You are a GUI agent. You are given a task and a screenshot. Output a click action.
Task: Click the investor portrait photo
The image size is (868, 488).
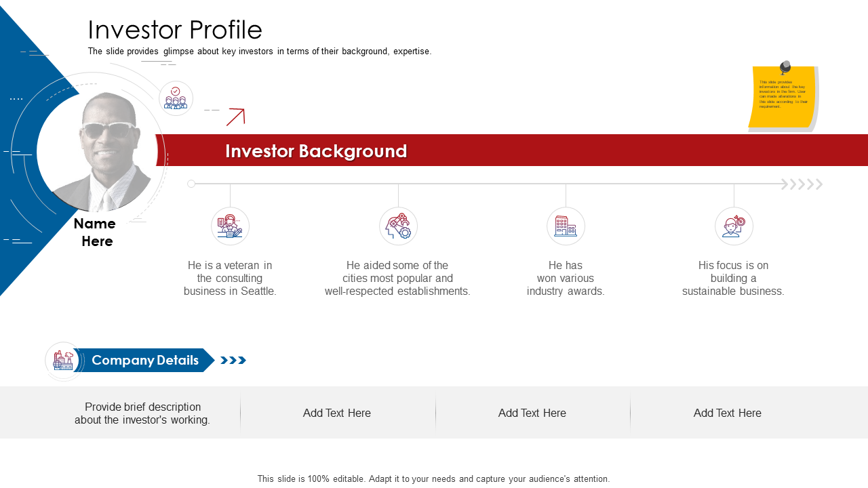pyautogui.click(x=97, y=151)
